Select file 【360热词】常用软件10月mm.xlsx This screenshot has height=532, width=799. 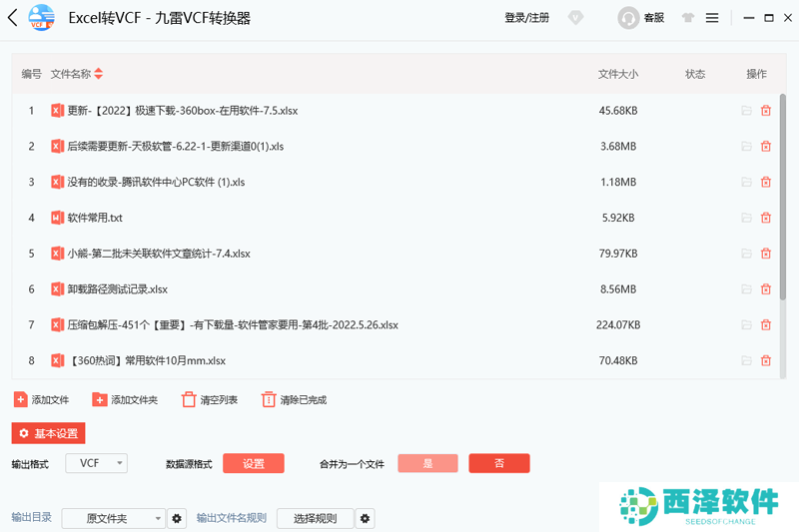[x=146, y=360]
